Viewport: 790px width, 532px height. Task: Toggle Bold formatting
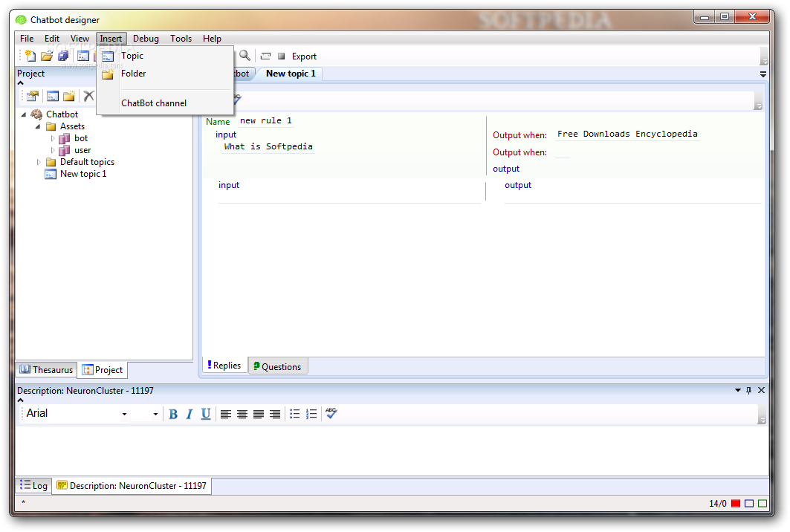(x=173, y=414)
